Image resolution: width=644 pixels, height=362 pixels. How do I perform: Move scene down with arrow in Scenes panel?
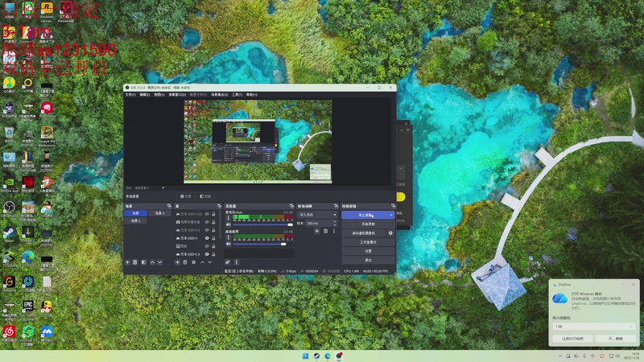point(159,262)
